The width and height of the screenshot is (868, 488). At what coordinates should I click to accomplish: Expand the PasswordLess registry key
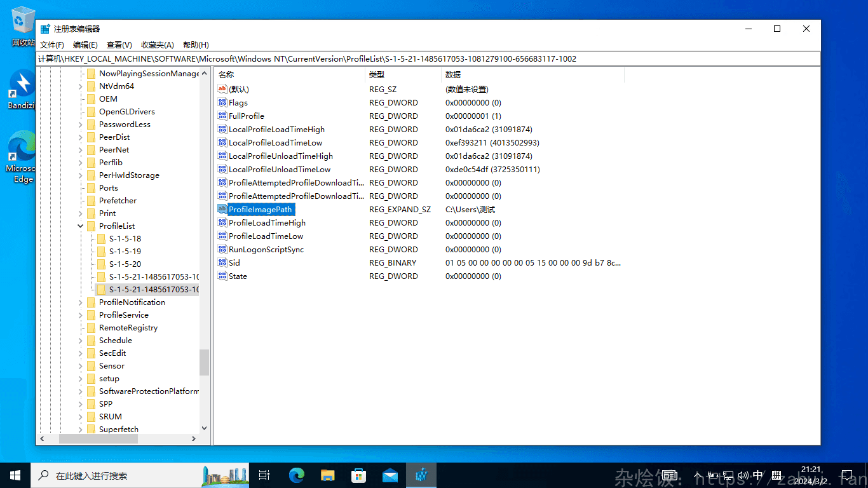pos(81,125)
